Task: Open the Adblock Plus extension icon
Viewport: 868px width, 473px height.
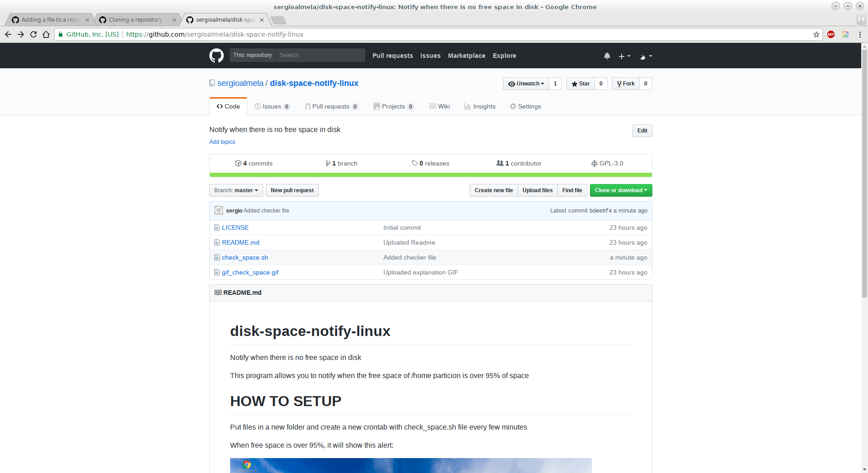Action: (x=831, y=34)
